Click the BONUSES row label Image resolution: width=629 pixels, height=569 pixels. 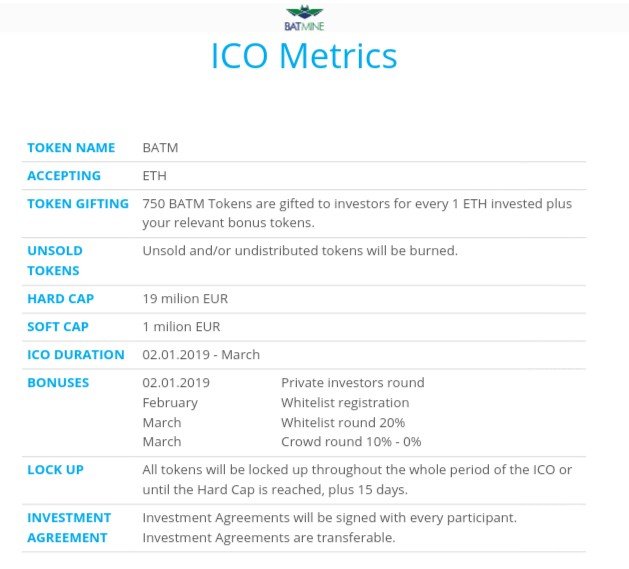(x=58, y=383)
